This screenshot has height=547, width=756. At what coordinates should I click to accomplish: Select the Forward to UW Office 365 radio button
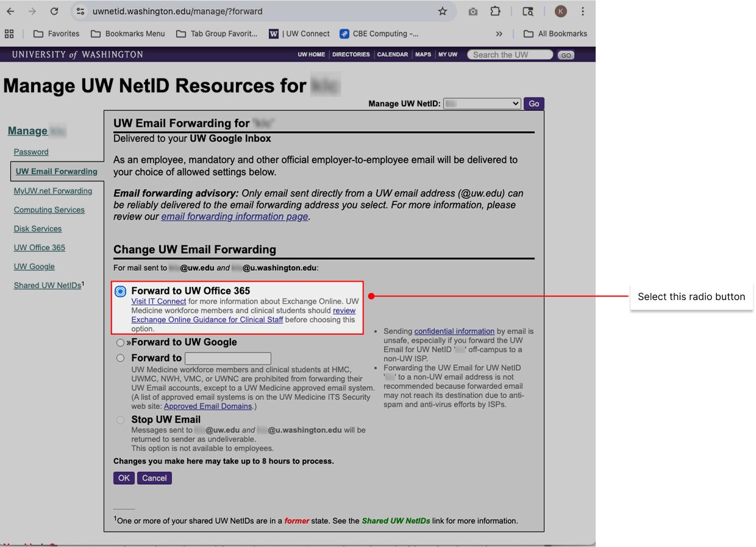(121, 291)
